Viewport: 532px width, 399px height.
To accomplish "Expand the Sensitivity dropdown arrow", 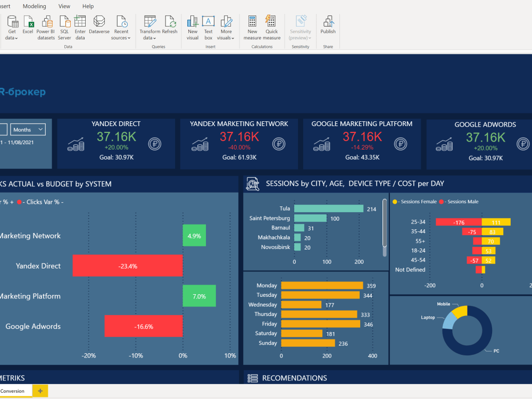I will click(x=310, y=38).
